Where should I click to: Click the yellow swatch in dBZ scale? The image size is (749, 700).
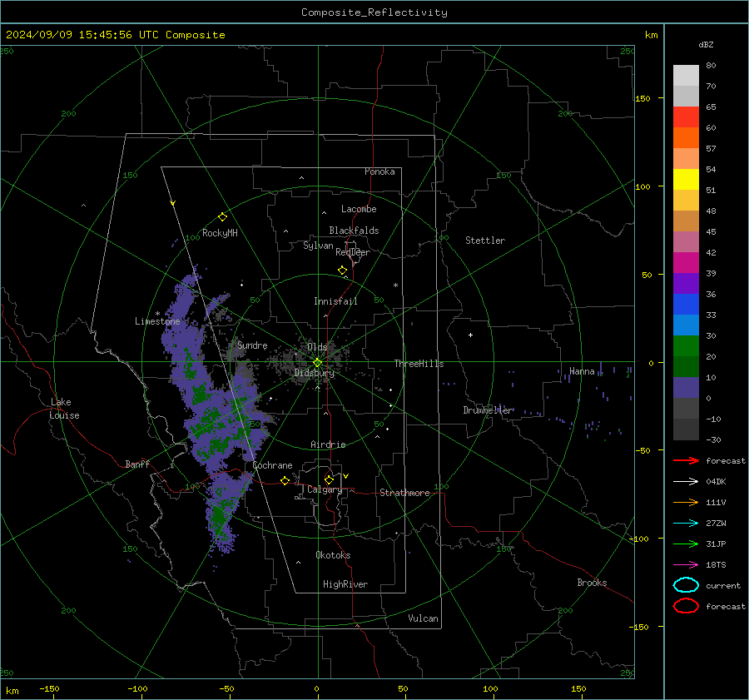686,179
